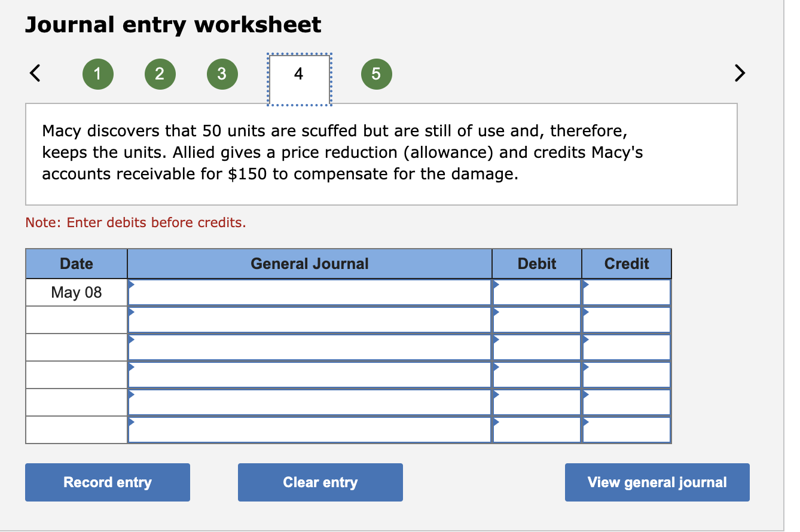Open journal entry step 3
This screenshot has height=532, width=800.
pos(222,74)
